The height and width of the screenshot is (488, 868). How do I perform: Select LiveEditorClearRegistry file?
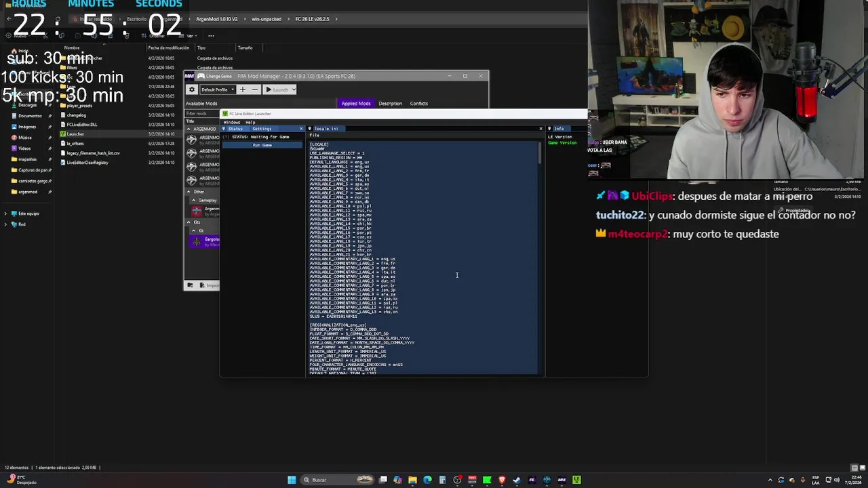87,163
